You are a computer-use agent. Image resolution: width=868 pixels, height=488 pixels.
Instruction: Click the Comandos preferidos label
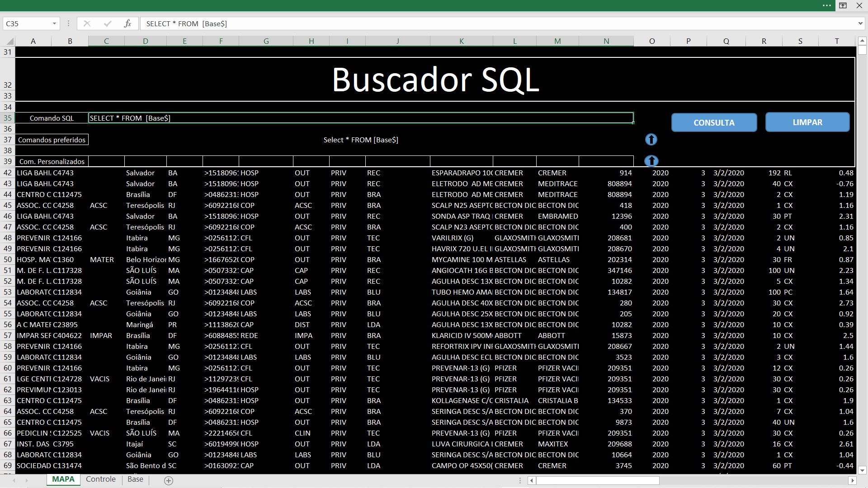coord(52,140)
